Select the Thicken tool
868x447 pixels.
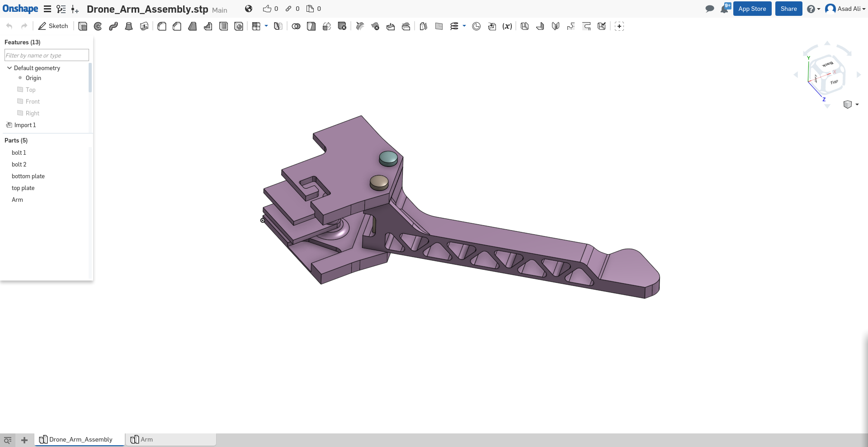144,26
